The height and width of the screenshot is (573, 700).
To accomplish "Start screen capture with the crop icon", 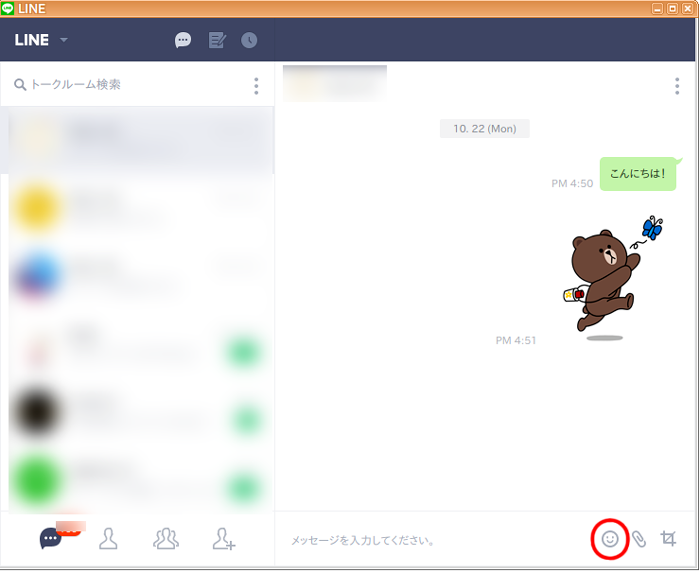I will 668,539.
